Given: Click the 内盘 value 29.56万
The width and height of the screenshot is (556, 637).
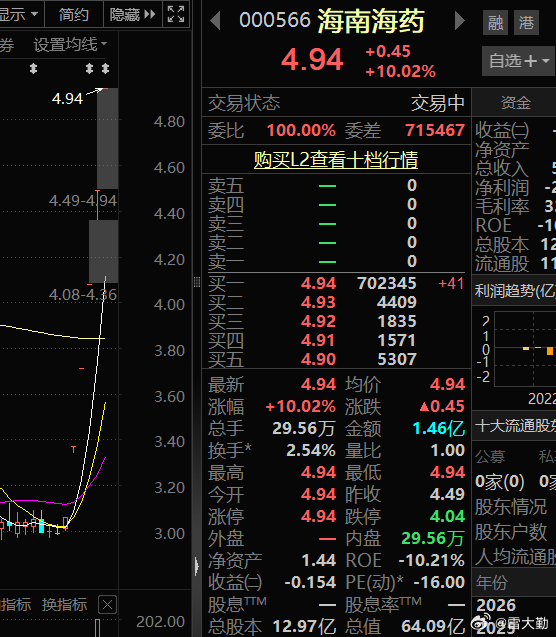Looking at the screenshot, I should pos(433,538).
